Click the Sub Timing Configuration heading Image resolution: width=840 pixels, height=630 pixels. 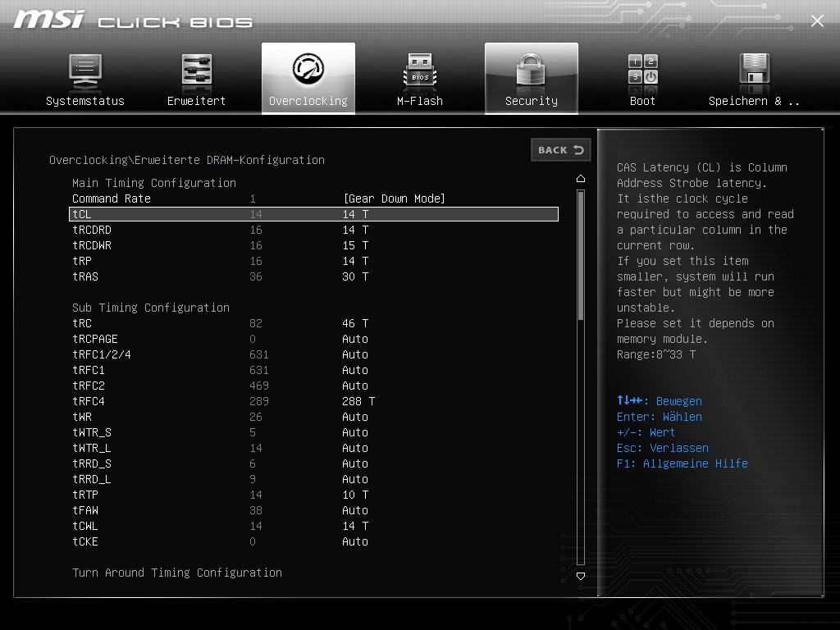151,308
